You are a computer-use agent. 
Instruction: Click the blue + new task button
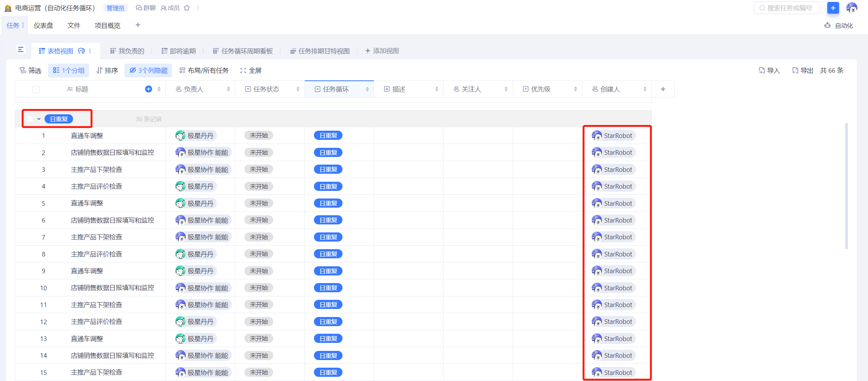(x=833, y=8)
